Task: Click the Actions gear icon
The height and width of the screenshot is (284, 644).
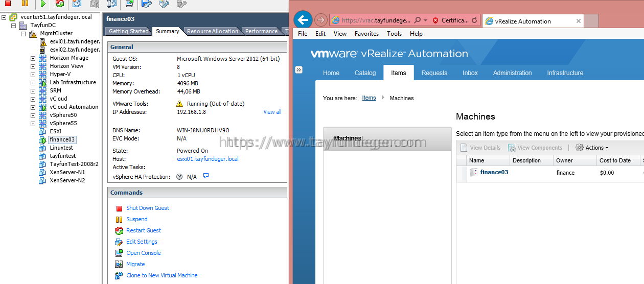Action: click(x=580, y=148)
